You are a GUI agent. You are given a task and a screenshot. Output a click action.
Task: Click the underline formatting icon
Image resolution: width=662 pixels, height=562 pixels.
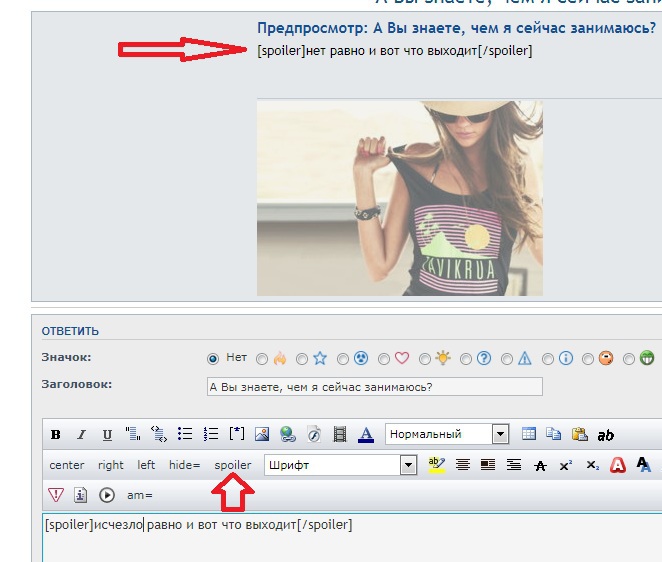click(x=107, y=435)
